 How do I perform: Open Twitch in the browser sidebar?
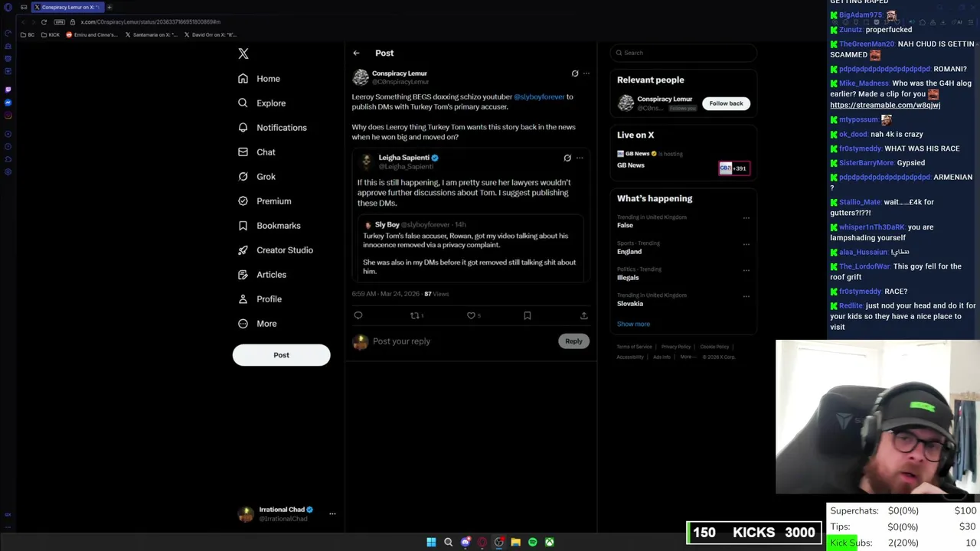(x=8, y=90)
